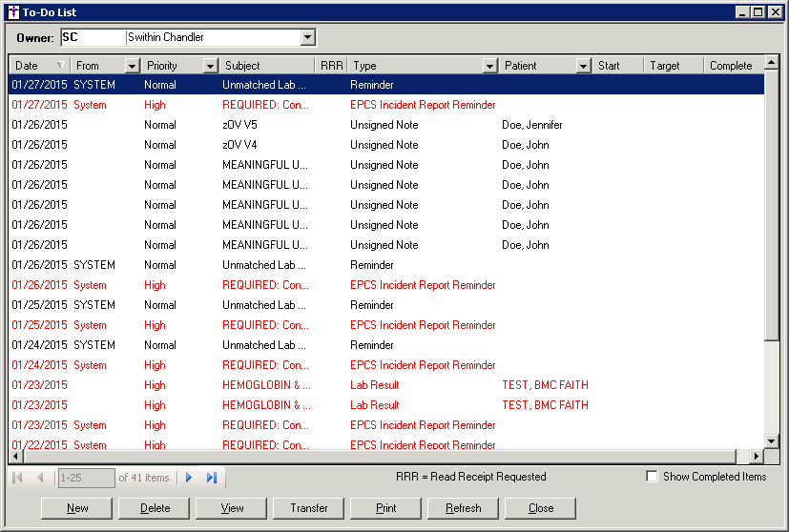Go to the first page of items
This screenshot has height=532, width=789.
(18, 478)
